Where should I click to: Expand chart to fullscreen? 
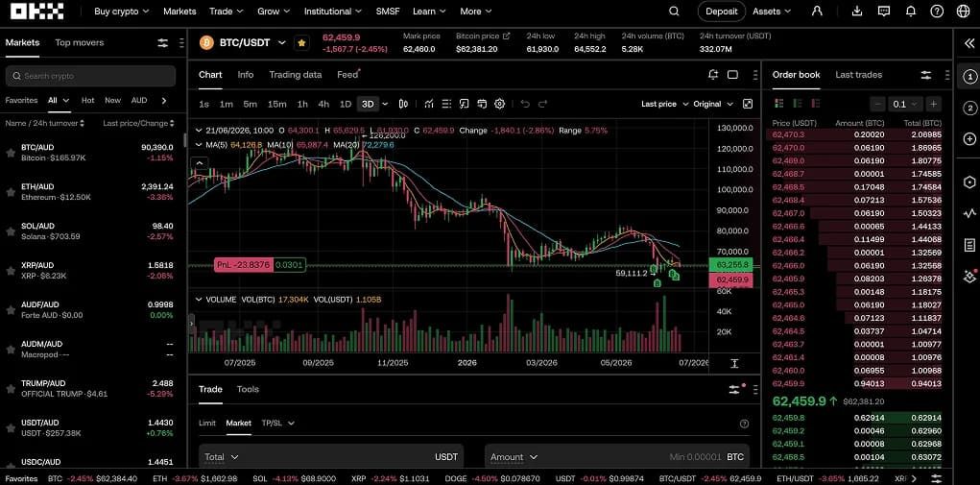748,104
